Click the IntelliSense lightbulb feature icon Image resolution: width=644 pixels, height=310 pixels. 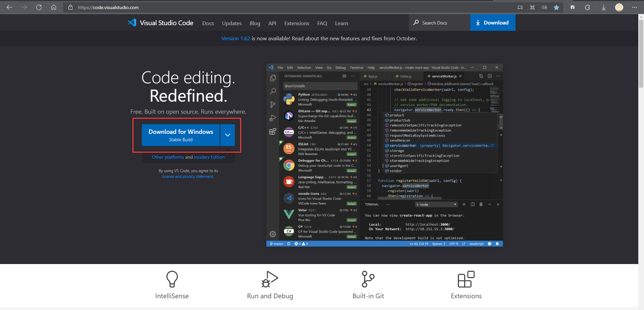click(x=172, y=279)
